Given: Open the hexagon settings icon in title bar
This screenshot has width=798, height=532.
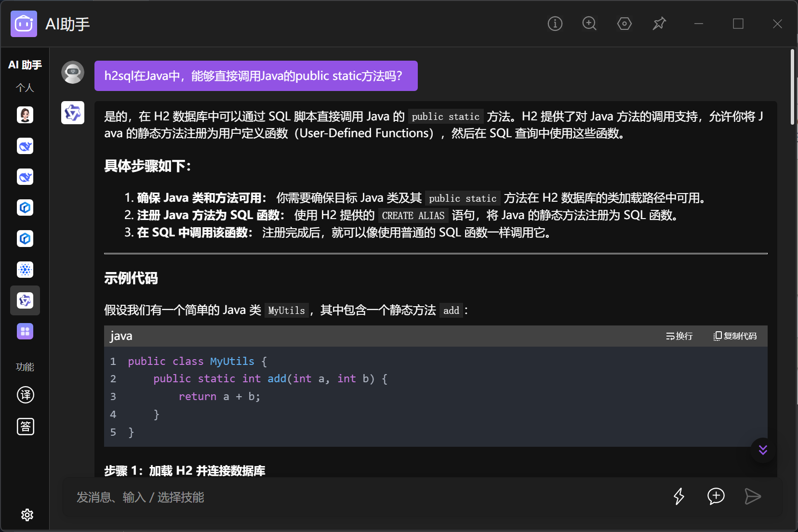Looking at the screenshot, I should click(624, 24).
